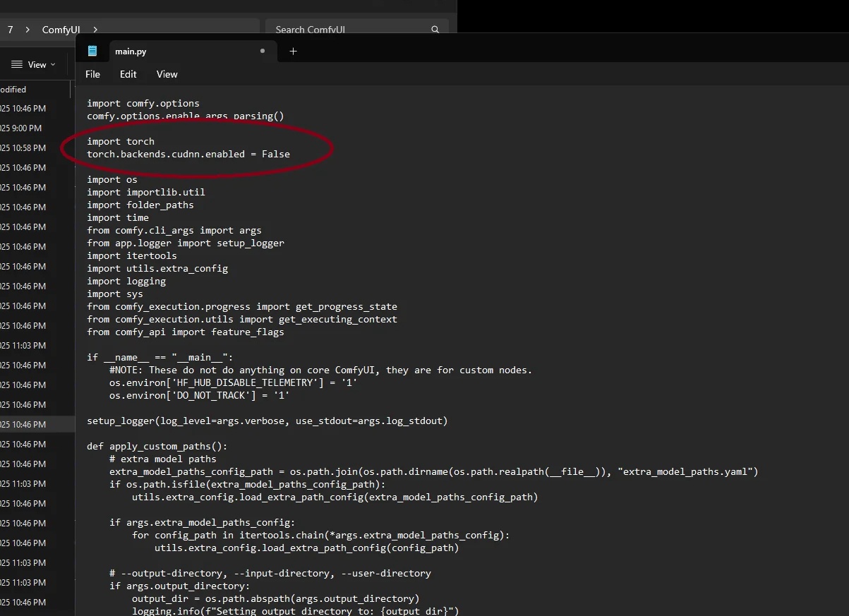Image resolution: width=849 pixels, height=616 pixels.
Task: Click the Notepad document icon beside main.py tab
Action: click(92, 51)
